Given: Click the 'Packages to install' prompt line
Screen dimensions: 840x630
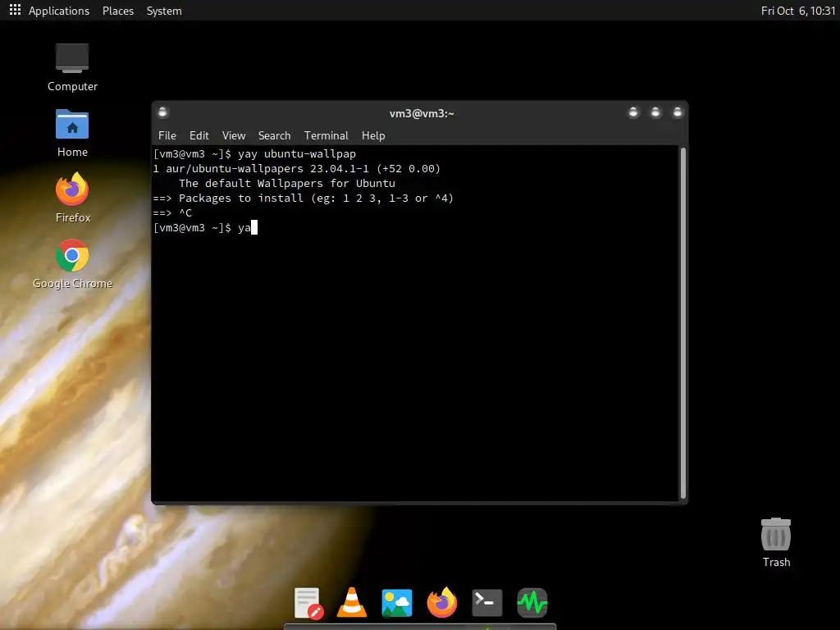Looking at the screenshot, I should pyautogui.click(x=304, y=199).
